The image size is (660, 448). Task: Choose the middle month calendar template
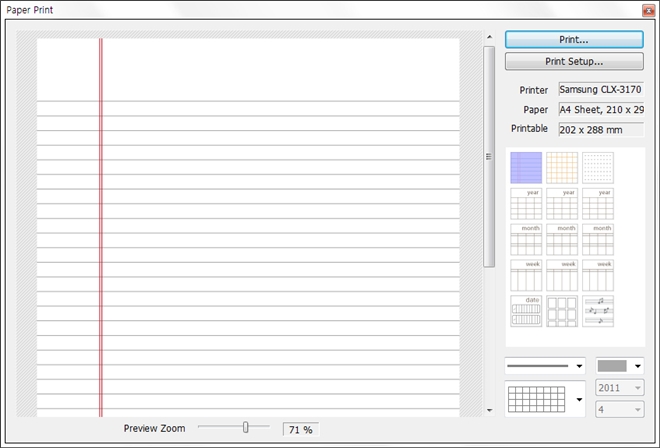pyautogui.click(x=562, y=240)
